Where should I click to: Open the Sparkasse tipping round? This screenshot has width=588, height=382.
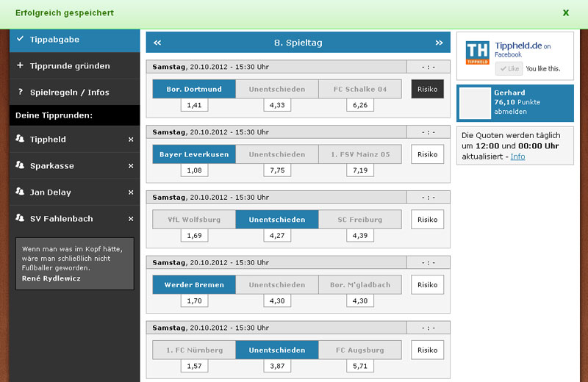point(51,166)
